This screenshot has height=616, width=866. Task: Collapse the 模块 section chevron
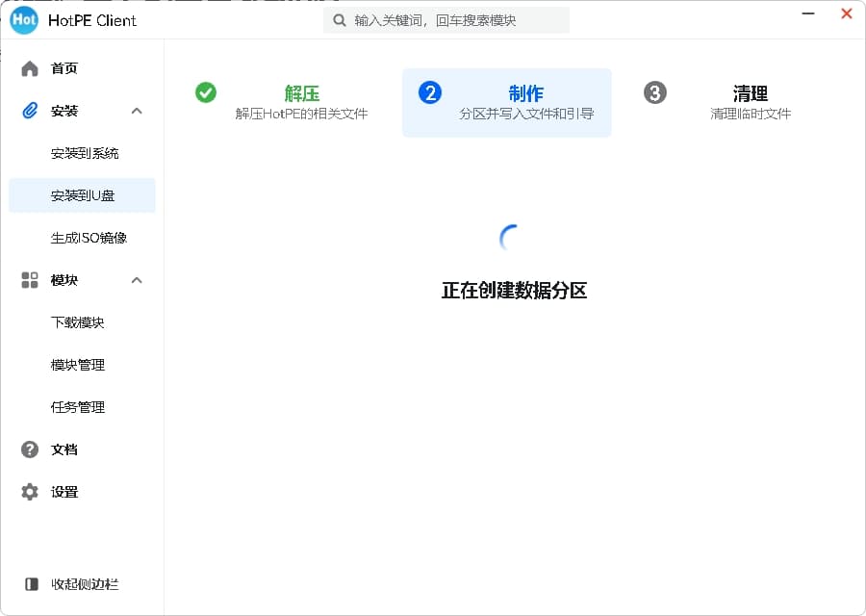point(137,280)
